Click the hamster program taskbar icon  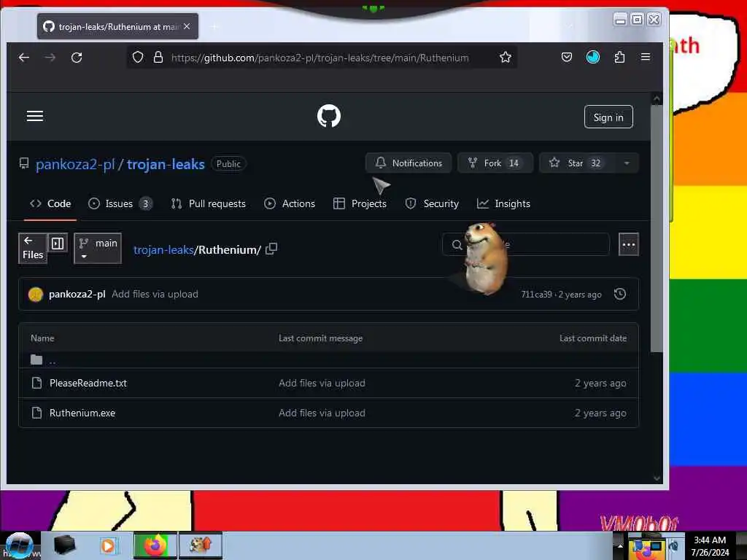click(x=200, y=545)
